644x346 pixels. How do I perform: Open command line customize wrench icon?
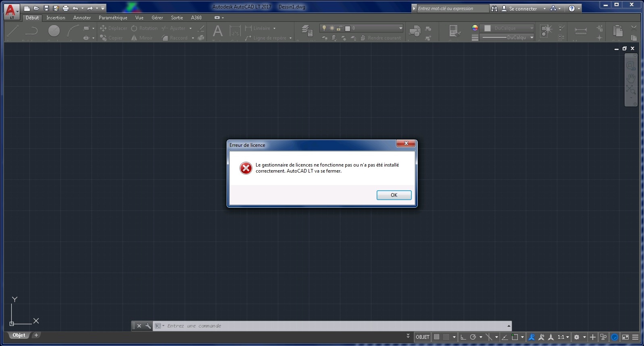coord(148,326)
